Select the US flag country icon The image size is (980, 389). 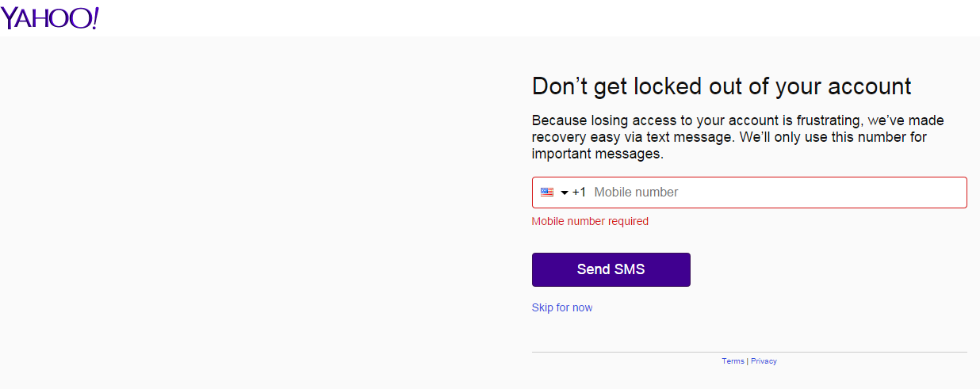[547, 193]
